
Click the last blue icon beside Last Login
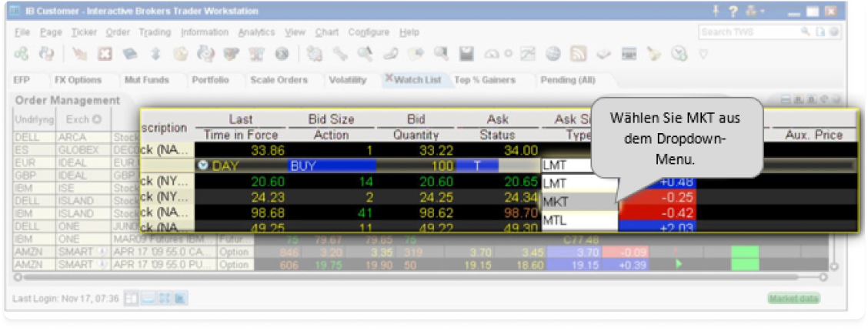pos(180,299)
